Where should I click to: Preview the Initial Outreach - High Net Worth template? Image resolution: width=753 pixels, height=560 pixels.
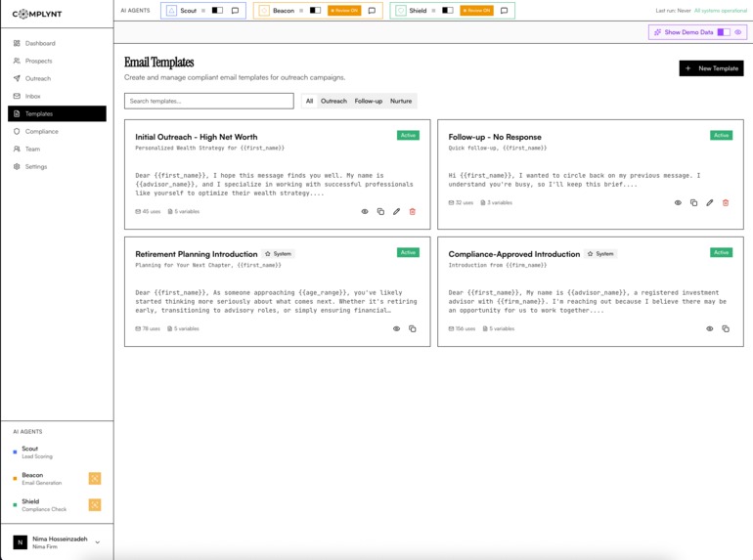tap(365, 212)
